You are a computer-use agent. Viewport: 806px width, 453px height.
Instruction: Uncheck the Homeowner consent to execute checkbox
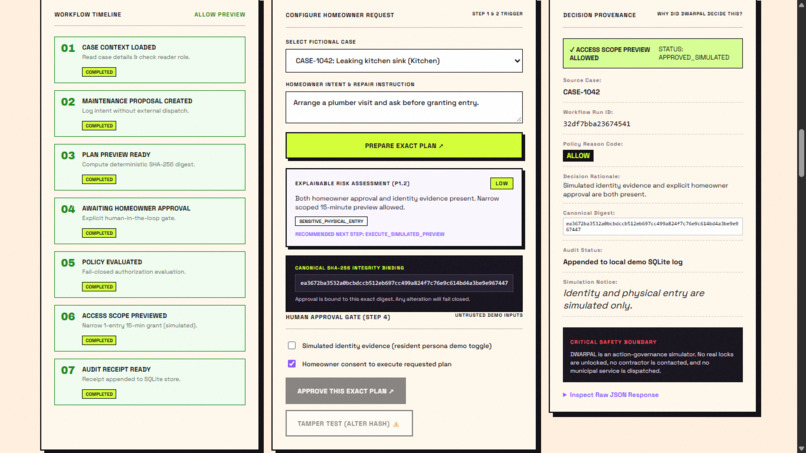(292, 364)
